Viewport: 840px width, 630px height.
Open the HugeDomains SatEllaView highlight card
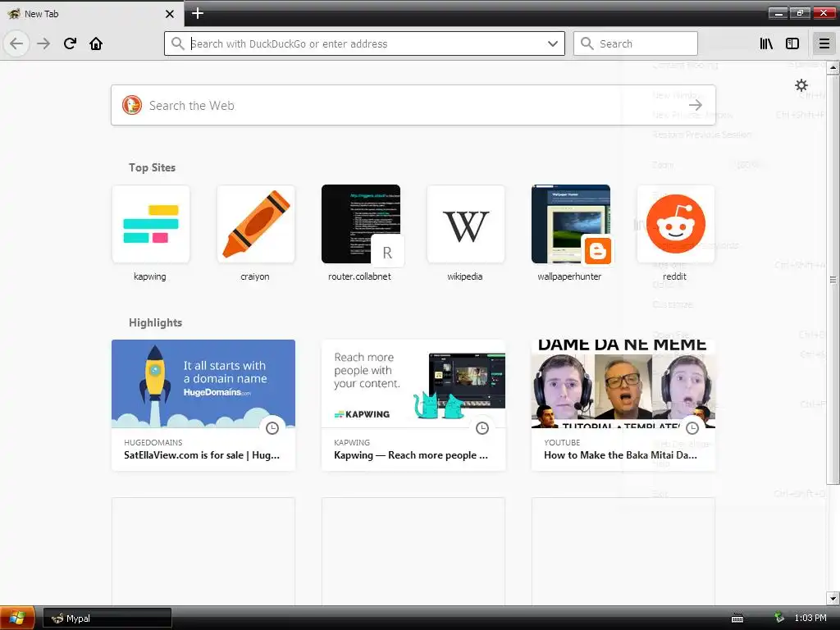pyautogui.click(x=203, y=405)
